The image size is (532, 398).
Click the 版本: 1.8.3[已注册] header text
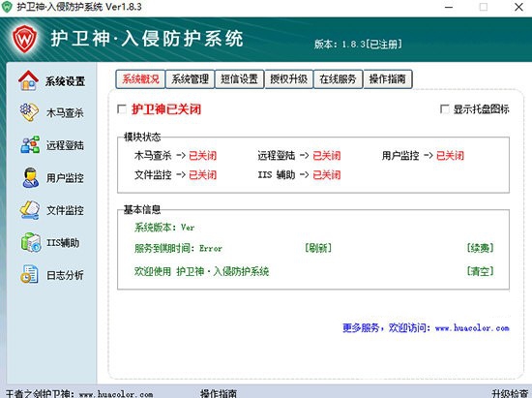tap(358, 45)
